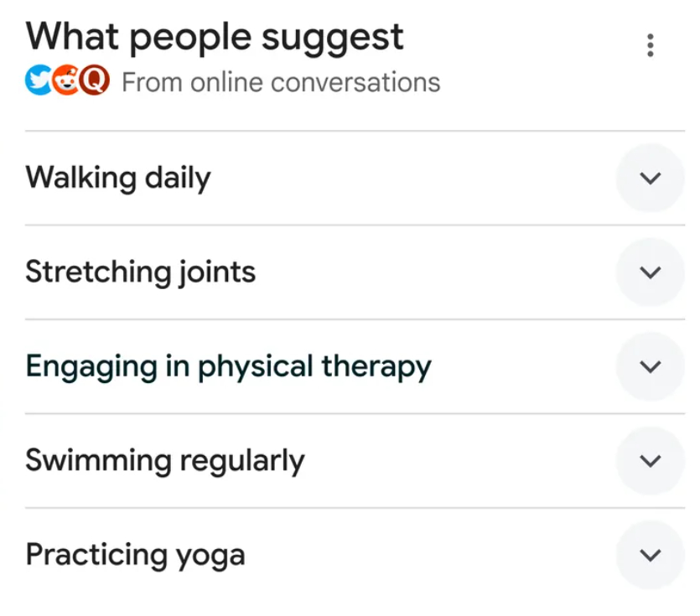Open the Swimming regularly suggestion text
The height and width of the screenshot is (616, 700).
pos(165,460)
